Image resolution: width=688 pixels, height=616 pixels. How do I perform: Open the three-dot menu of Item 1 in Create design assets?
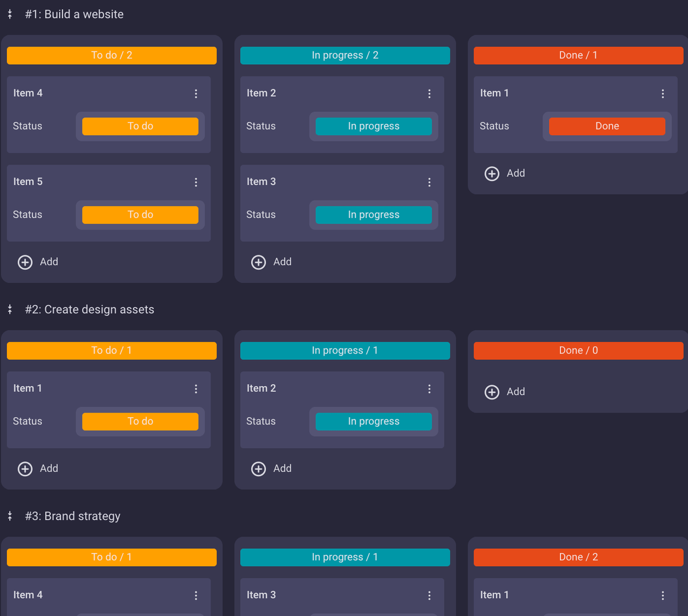tap(196, 389)
